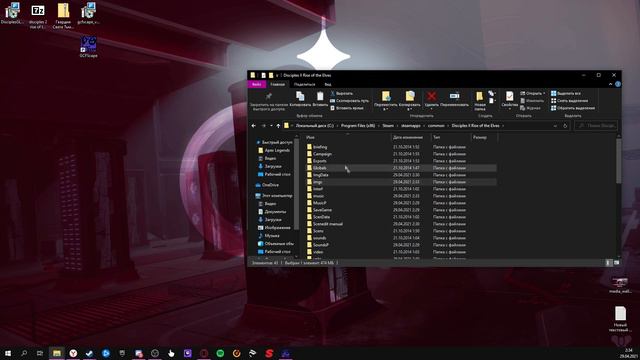The height and width of the screenshot is (360, 640).
Task: Switch to the Home (Главная) ribbon tab
Action: pyautogui.click(x=278, y=84)
